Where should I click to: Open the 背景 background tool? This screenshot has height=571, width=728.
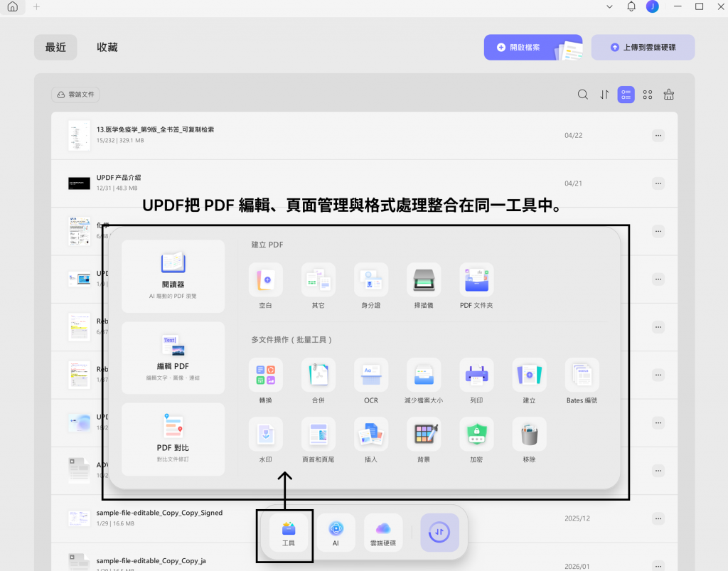[424, 434]
